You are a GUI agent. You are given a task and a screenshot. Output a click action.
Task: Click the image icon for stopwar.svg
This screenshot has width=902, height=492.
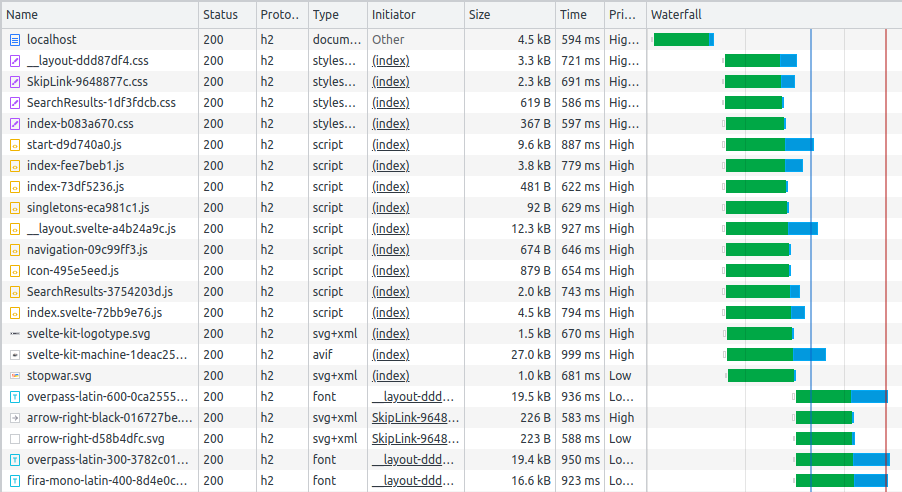(x=15, y=376)
